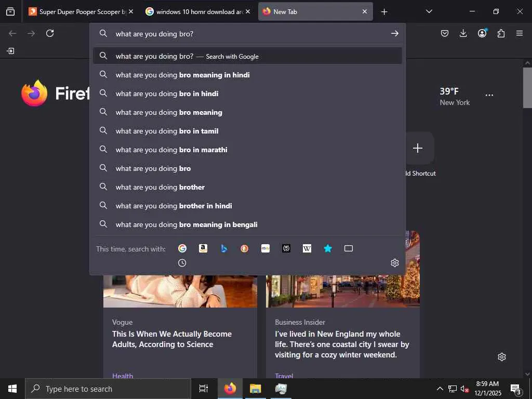Image resolution: width=532 pixels, height=399 pixels.
Task: Choose suggestion 'what are you doing bro in hindi'
Action: [247, 94]
